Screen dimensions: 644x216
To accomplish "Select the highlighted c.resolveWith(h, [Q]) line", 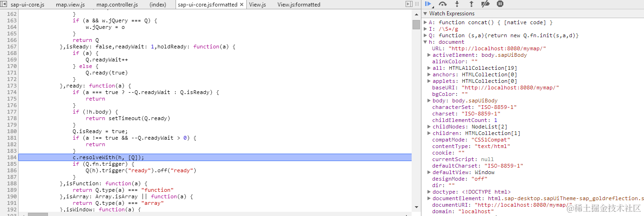I will coord(215,157).
